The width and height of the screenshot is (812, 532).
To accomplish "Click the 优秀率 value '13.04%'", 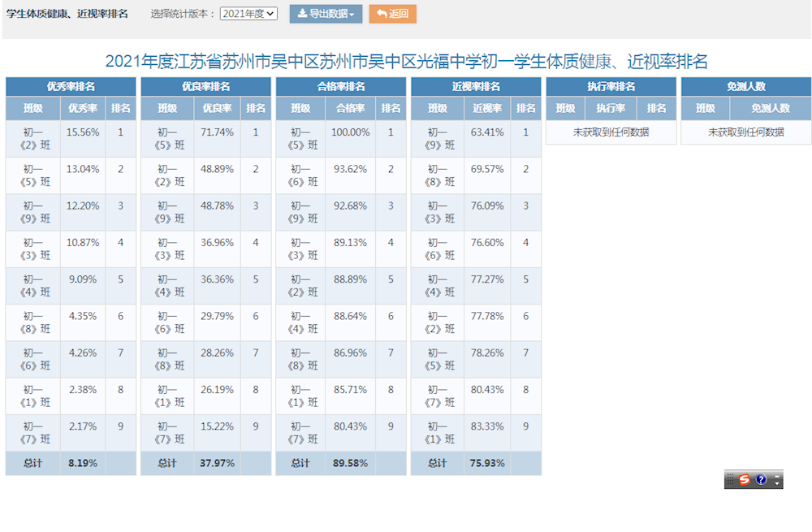I will coord(83,170).
